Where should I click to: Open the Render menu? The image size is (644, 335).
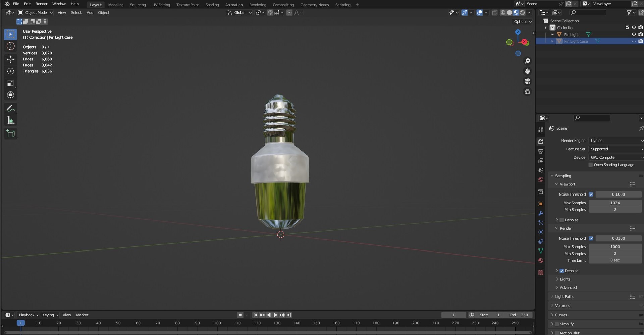pos(41,4)
